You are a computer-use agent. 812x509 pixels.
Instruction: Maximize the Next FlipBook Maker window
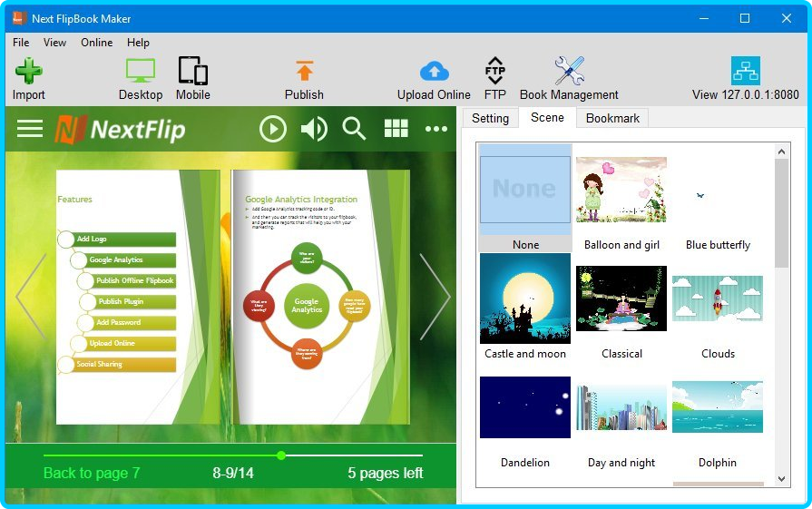coord(745,18)
